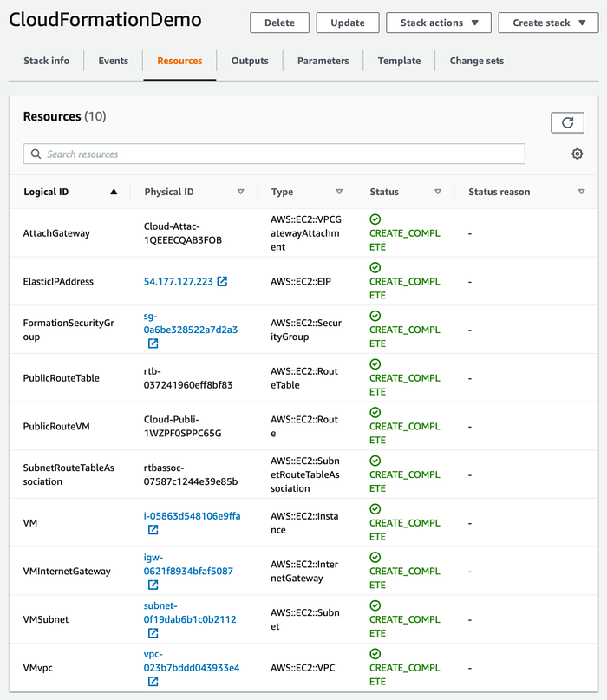607x700 pixels.
Task: Select type AWS::EC2::VPC cell
Action: 303,668
